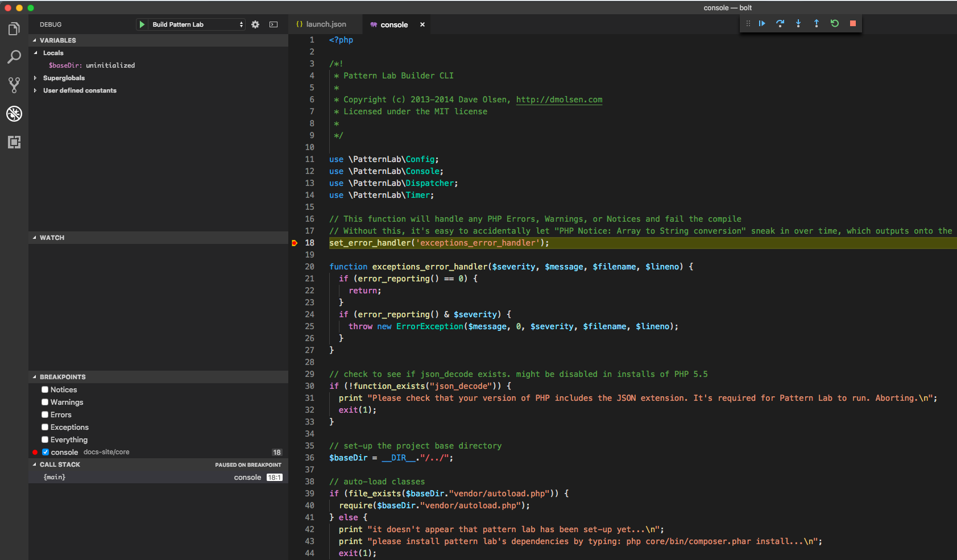Disable the console line 18 breakpoint
The width and height of the screenshot is (957, 560).
(x=45, y=452)
